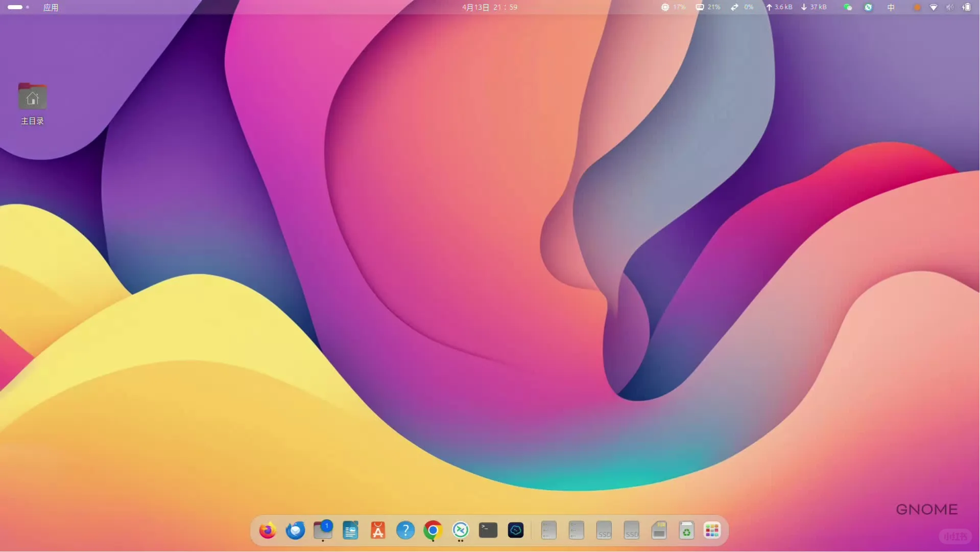The height and width of the screenshot is (552, 980).
Task: Open the workspace pill indicator top-left
Action: click(14, 7)
